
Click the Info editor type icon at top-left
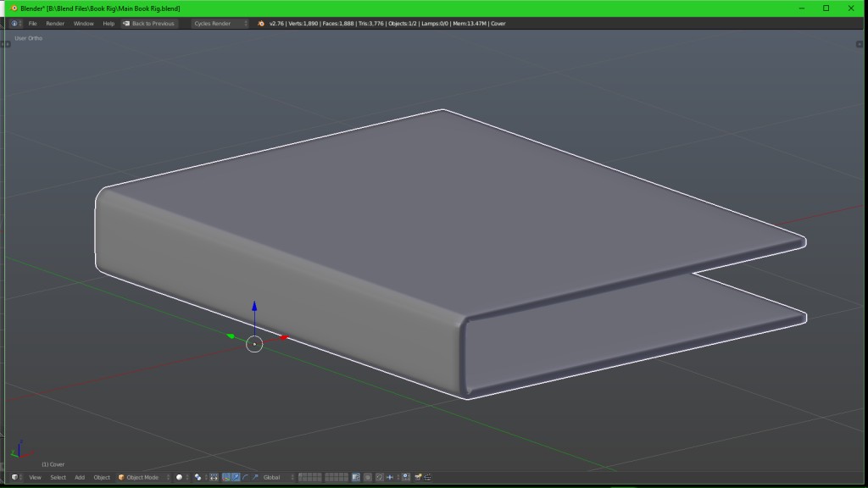click(14, 23)
